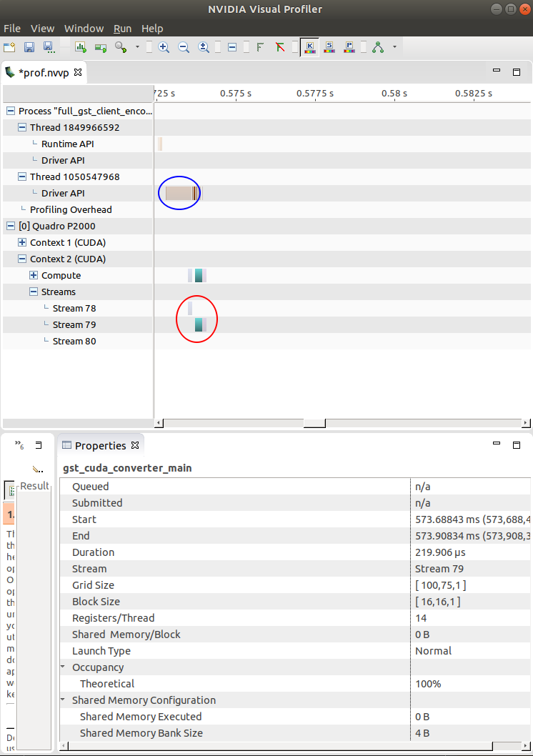Click the red crossed-out focus icon
This screenshot has width=533, height=756.
[x=280, y=47]
